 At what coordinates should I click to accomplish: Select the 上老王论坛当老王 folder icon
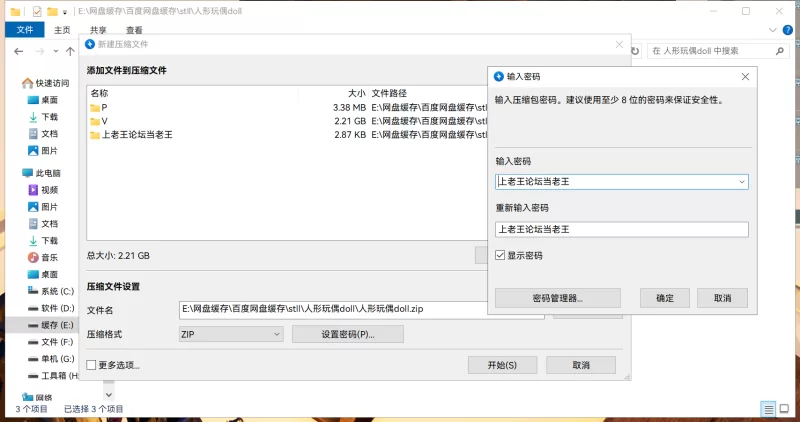(95, 135)
